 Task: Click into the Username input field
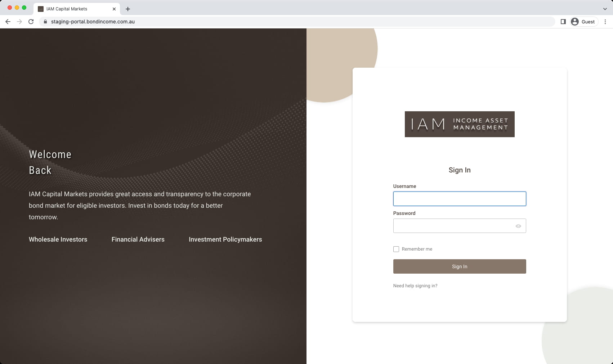coord(460,198)
